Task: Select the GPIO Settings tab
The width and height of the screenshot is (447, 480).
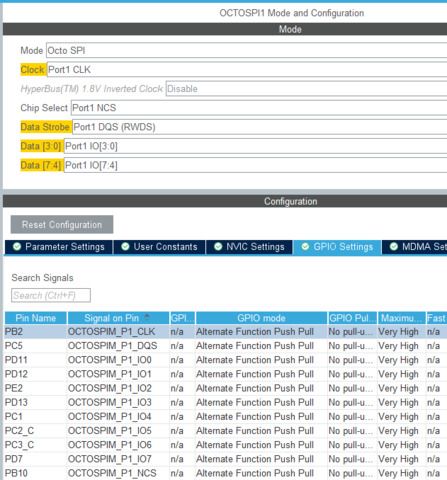Action: click(x=337, y=247)
